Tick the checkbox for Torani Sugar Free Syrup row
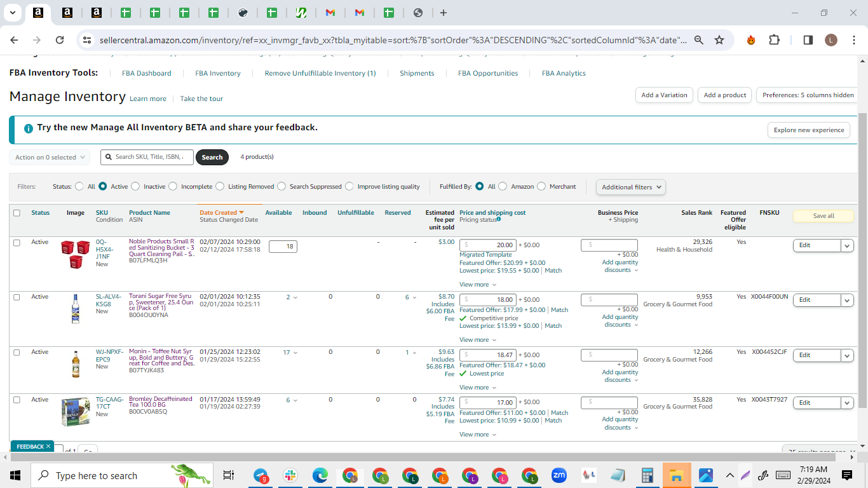 click(x=17, y=297)
